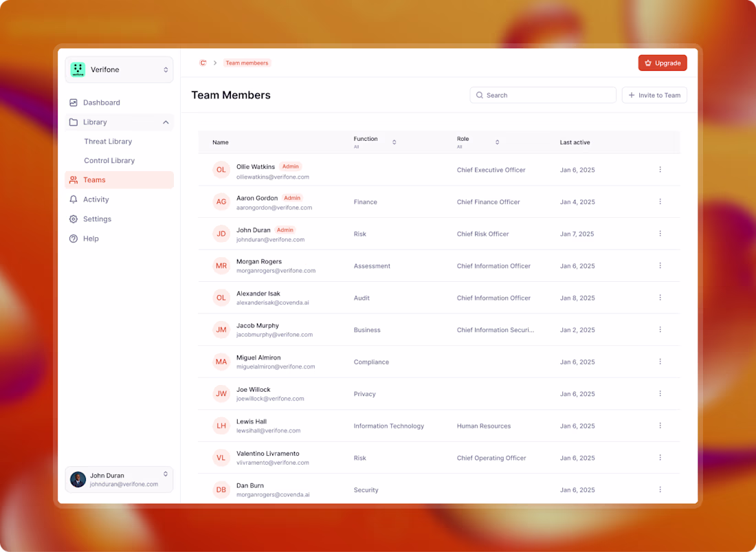Screen dimensions: 756x552
Task: Open more options for John Duran row
Action: pyautogui.click(x=660, y=233)
